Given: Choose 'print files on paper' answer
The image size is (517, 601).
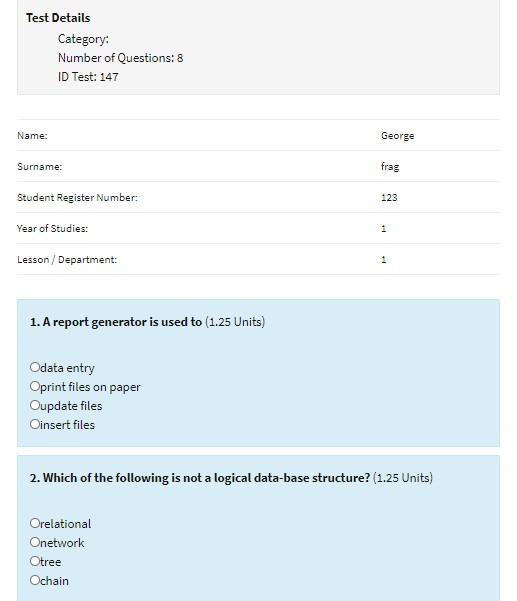Looking at the screenshot, I should point(35,386).
